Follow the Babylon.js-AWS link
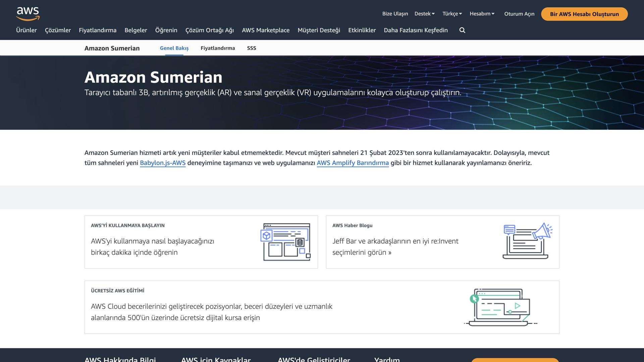This screenshot has height=362, width=644. coord(162,163)
